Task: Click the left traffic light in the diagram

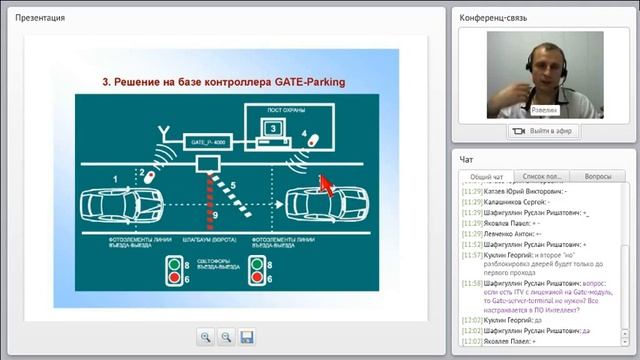Action: (174, 271)
